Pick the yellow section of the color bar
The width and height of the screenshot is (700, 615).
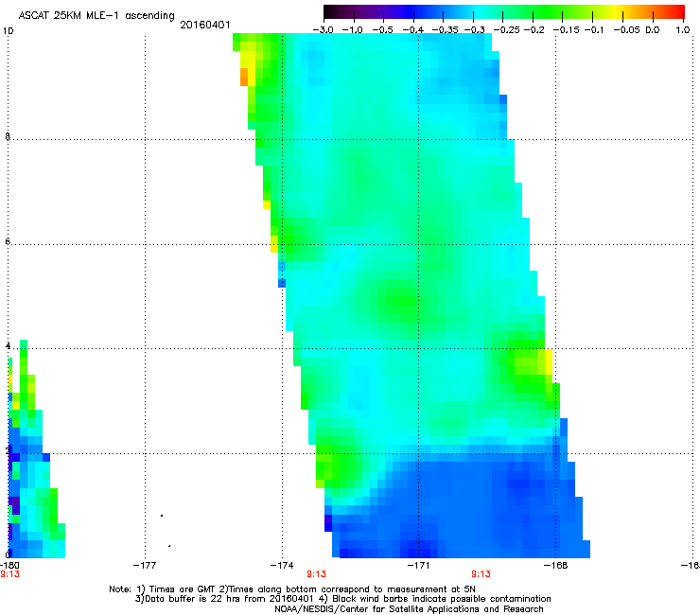619,11
